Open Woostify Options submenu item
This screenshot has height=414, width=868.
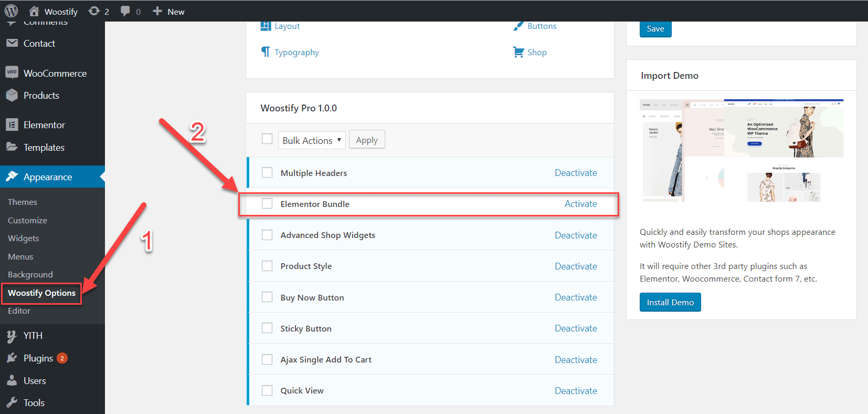[41, 293]
